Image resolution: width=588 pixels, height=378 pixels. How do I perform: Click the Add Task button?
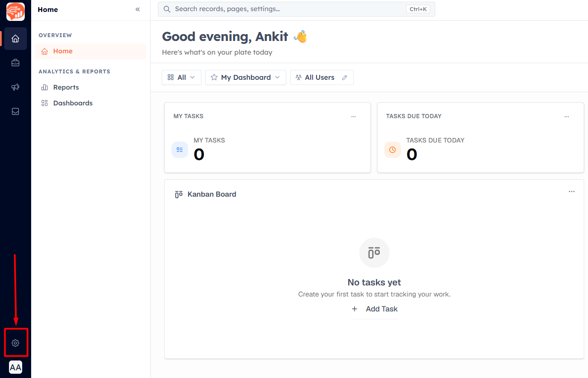tap(375, 309)
